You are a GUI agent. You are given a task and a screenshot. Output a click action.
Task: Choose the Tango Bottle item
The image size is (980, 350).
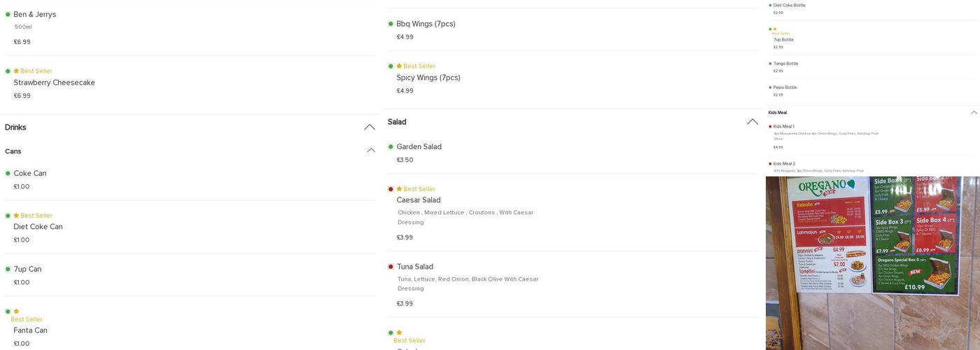(x=785, y=64)
